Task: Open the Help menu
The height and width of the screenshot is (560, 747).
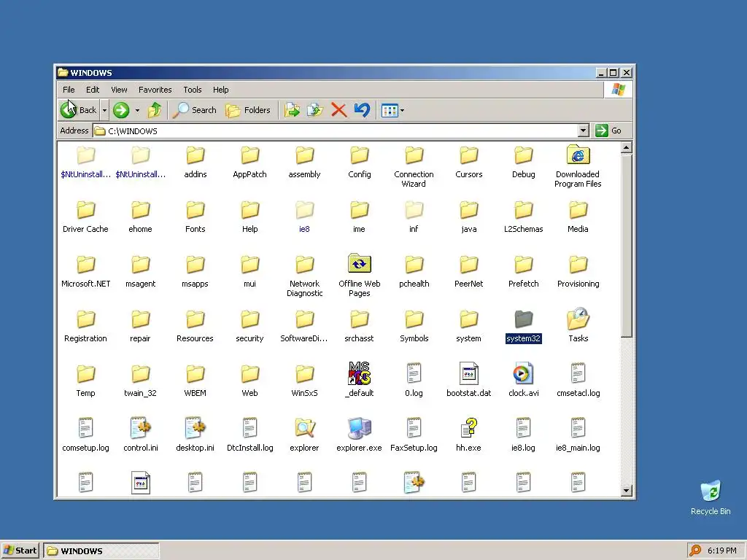Action: click(x=220, y=90)
